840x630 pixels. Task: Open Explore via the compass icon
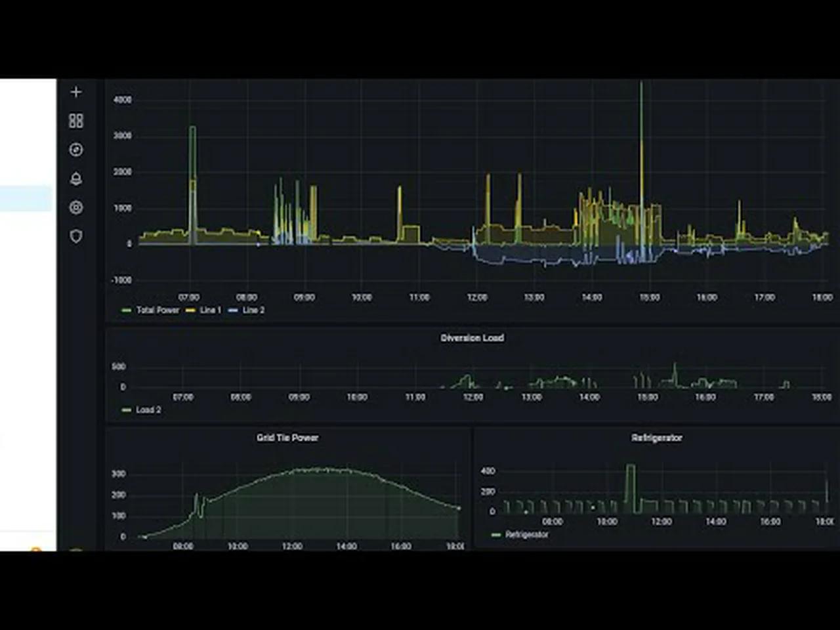(75, 150)
